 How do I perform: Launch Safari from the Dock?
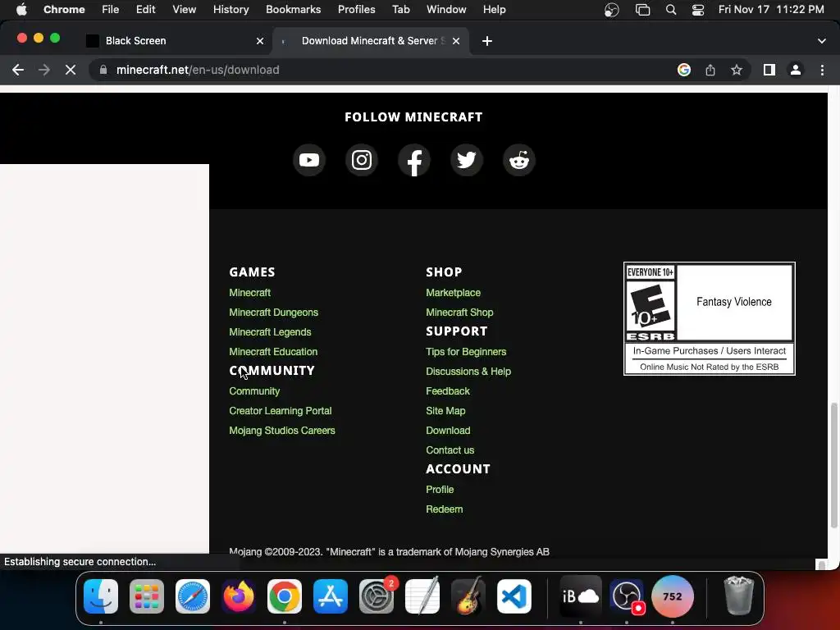tap(193, 596)
